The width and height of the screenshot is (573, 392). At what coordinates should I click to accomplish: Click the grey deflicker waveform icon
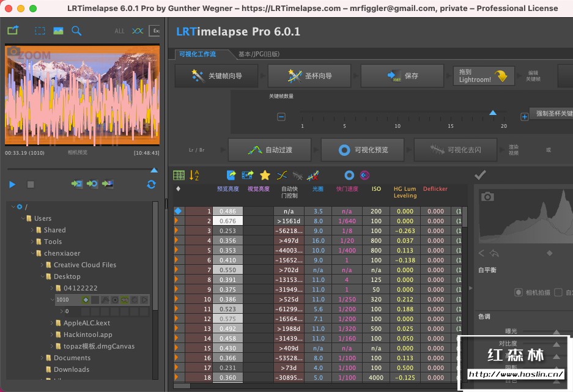click(297, 176)
